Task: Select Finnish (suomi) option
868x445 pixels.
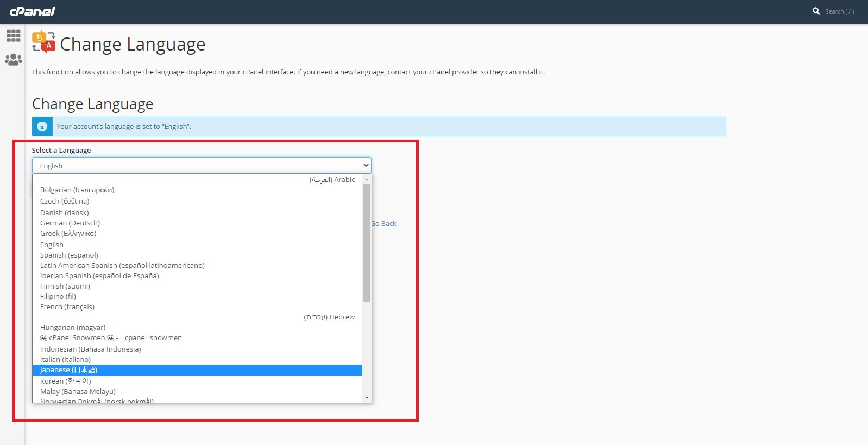Action: point(197,286)
